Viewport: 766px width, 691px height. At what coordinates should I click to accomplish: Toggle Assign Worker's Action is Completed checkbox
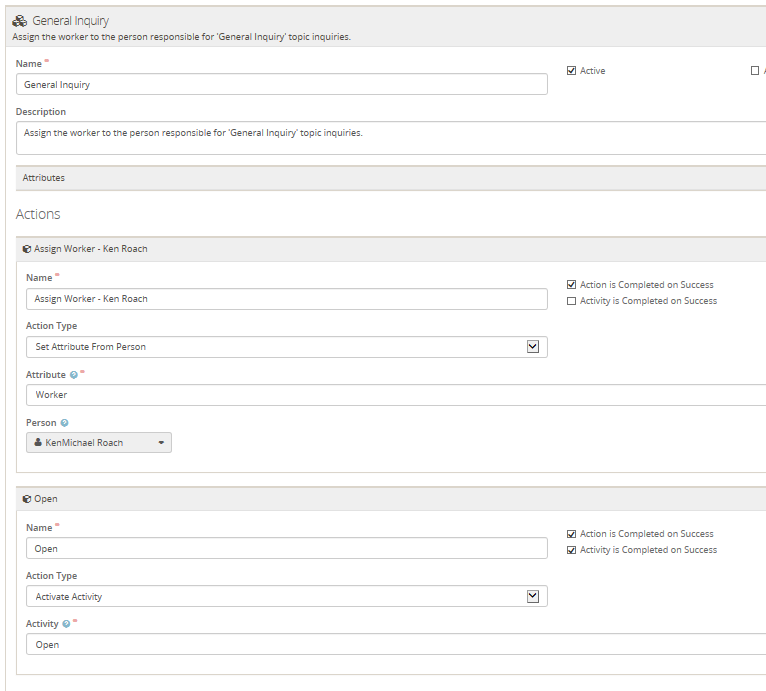(571, 285)
